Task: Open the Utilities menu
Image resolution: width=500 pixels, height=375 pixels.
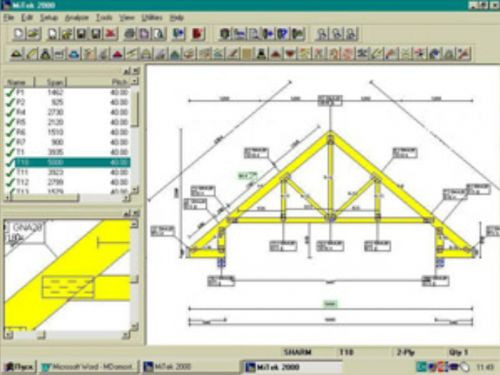Action: pyautogui.click(x=152, y=18)
